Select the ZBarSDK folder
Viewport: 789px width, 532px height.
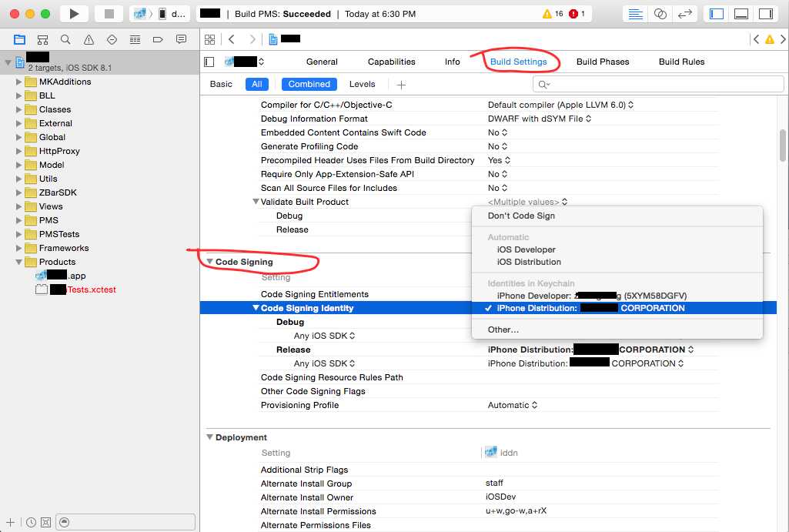click(x=58, y=192)
